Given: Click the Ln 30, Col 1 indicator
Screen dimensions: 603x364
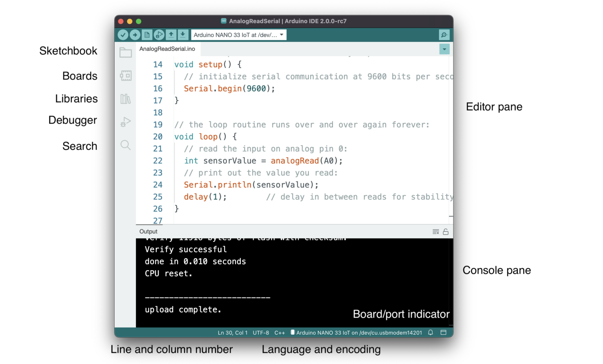Looking at the screenshot, I should click(232, 333).
